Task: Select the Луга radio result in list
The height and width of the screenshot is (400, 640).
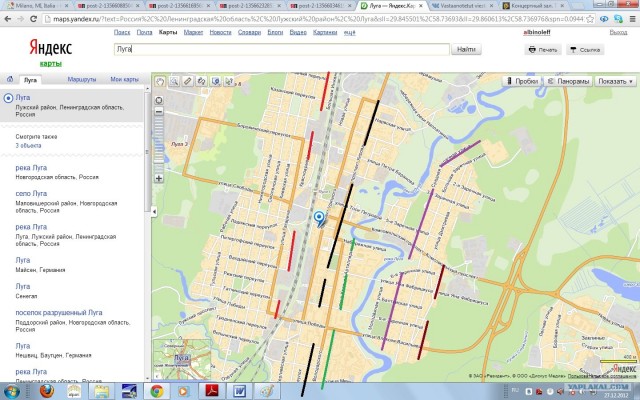Action: [9, 98]
